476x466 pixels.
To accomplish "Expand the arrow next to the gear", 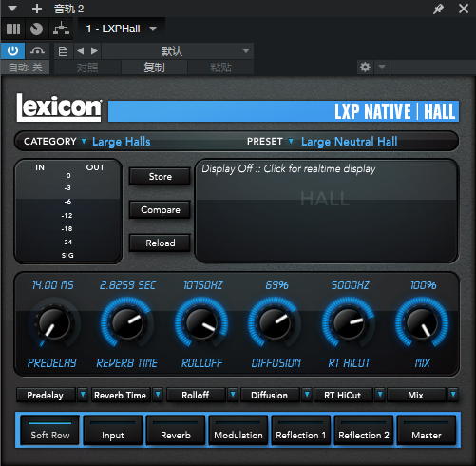I will point(382,67).
